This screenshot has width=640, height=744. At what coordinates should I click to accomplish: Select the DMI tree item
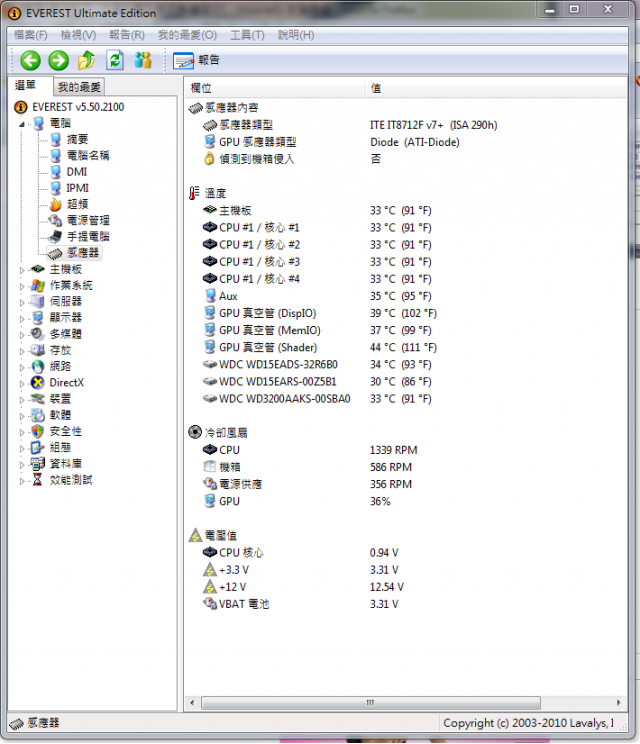[x=76, y=172]
